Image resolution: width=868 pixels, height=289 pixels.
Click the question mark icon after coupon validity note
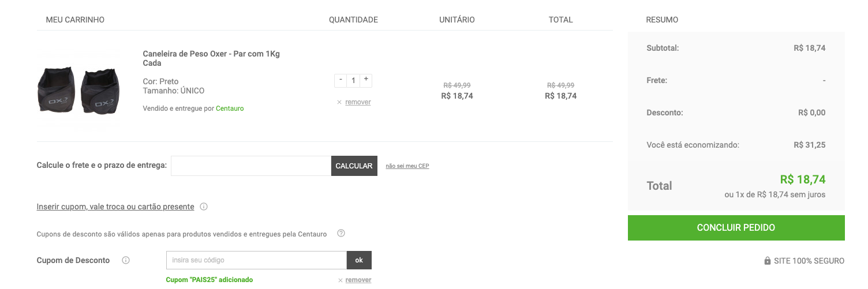pos(341,234)
